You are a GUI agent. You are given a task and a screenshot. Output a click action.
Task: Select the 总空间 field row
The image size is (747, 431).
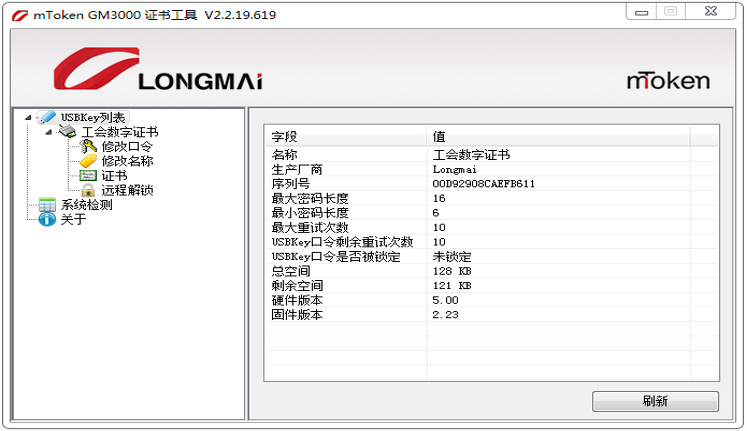491,271
